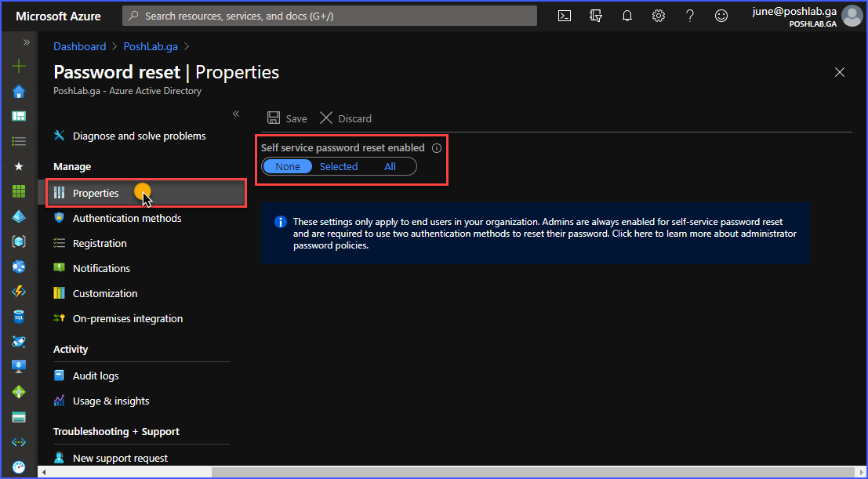Click the Resource groups cube icon
Image resolution: width=868 pixels, height=479 pixels.
19,241
